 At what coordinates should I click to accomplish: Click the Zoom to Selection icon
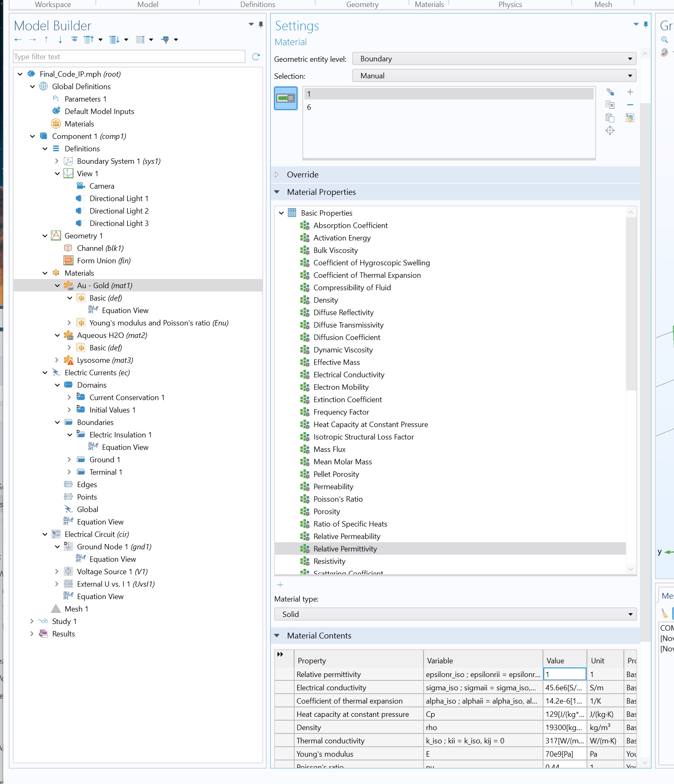point(610,131)
